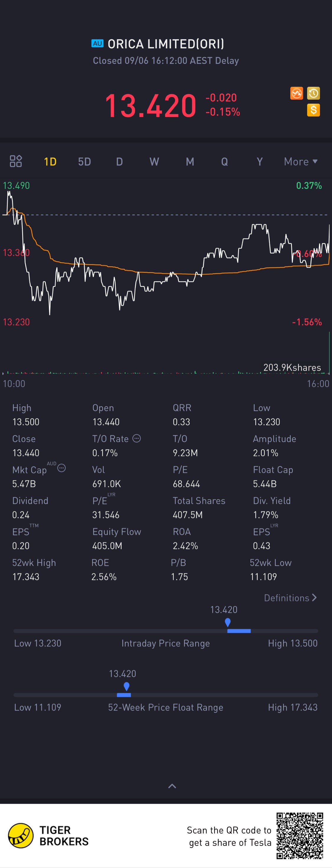Open Definitions chevron link
The height and width of the screenshot is (868, 332).
point(290,598)
